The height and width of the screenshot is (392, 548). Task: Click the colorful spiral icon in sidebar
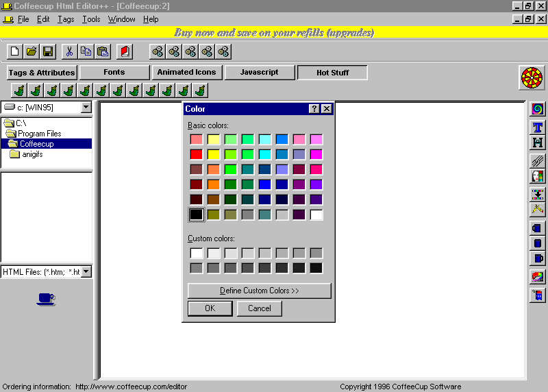(538, 109)
